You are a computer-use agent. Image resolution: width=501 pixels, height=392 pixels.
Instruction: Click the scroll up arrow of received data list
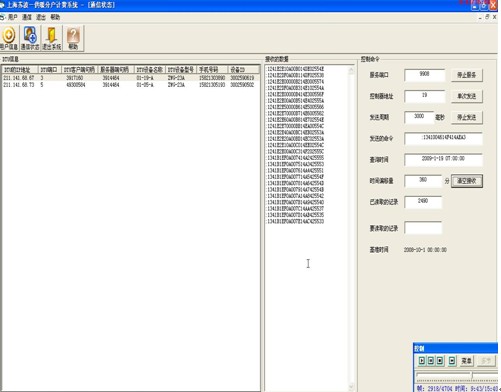pos(351,70)
